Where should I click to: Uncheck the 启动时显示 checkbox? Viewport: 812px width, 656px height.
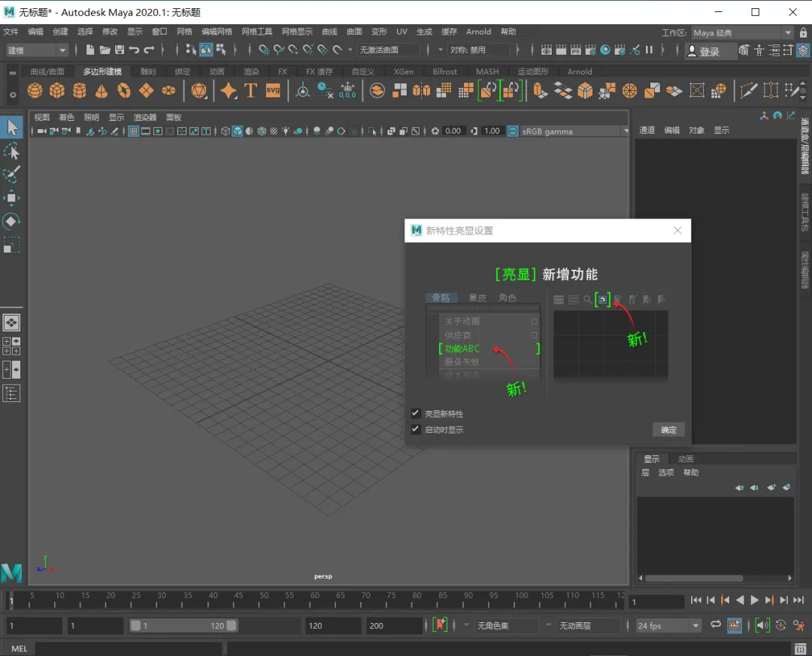[416, 430]
